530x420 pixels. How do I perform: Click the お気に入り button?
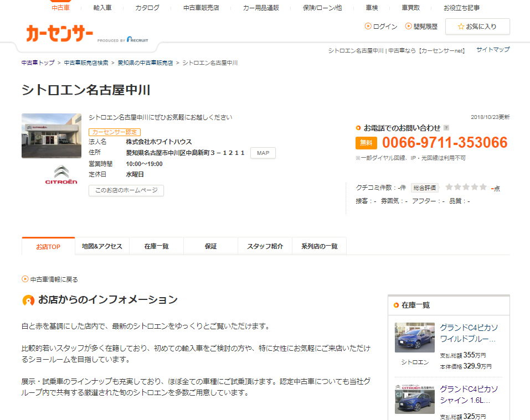(x=477, y=27)
